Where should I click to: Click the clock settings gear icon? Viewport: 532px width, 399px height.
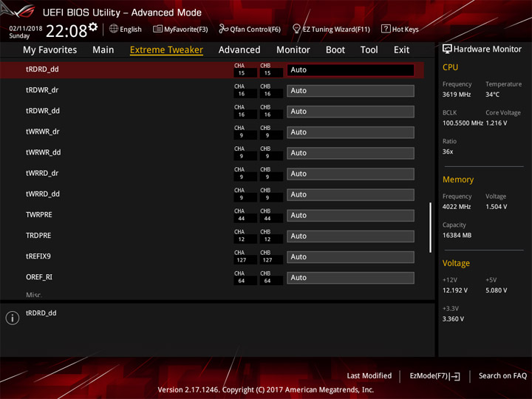pos(93,27)
